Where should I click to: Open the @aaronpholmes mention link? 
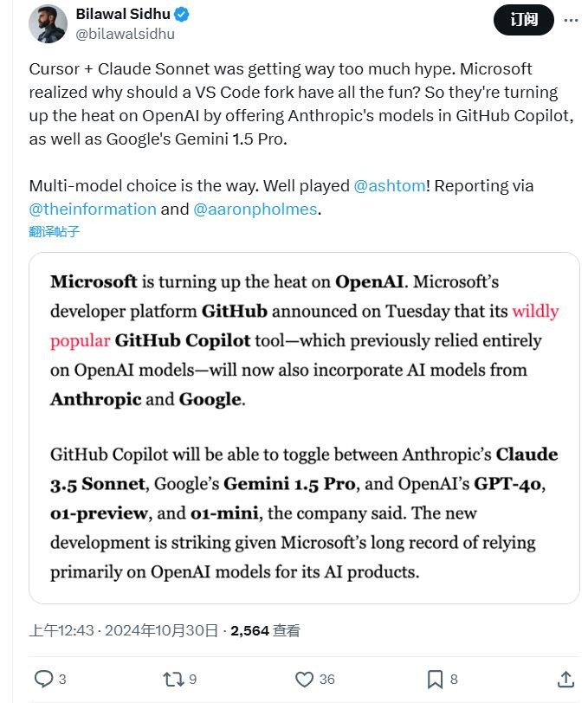pyautogui.click(x=255, y=209)
